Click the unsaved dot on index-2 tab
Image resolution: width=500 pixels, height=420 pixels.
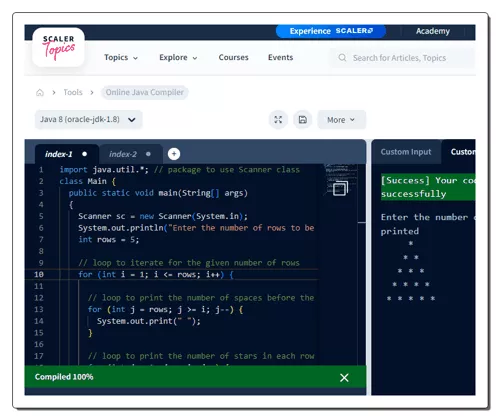click(148, 154)
